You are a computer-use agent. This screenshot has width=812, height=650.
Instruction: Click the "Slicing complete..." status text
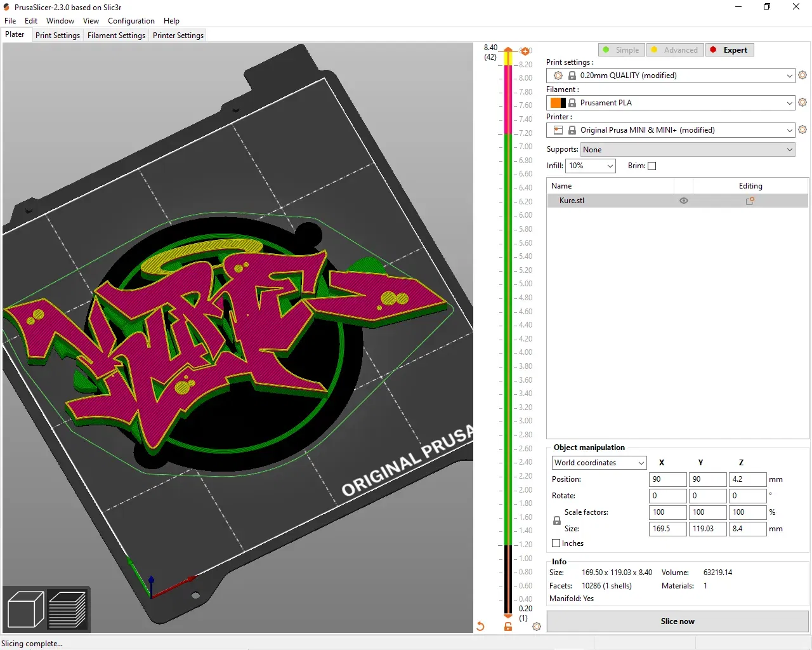32,644
